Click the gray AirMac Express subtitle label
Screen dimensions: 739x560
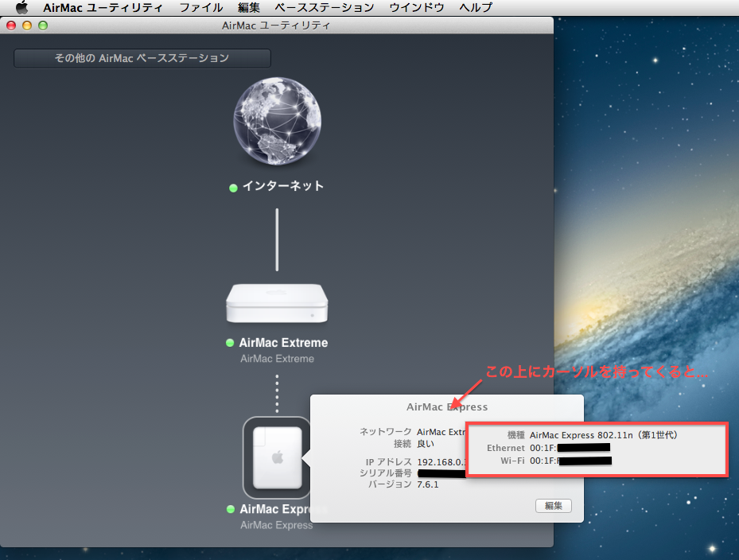point(276,525)
